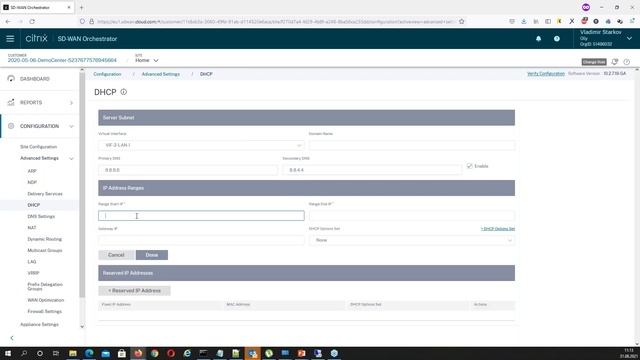
Task: Click the clock icon near Change Host
Action: pyautogui.click(x=627, y=62)
